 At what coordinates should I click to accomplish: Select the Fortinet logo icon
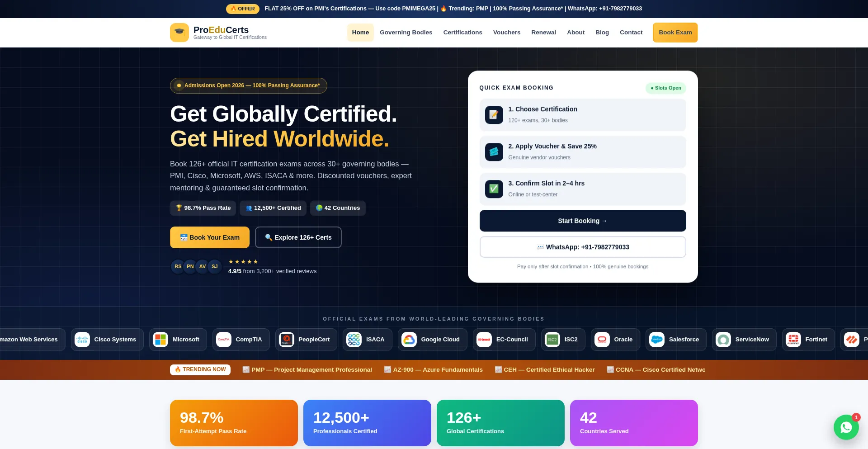[x=793, y=340]
